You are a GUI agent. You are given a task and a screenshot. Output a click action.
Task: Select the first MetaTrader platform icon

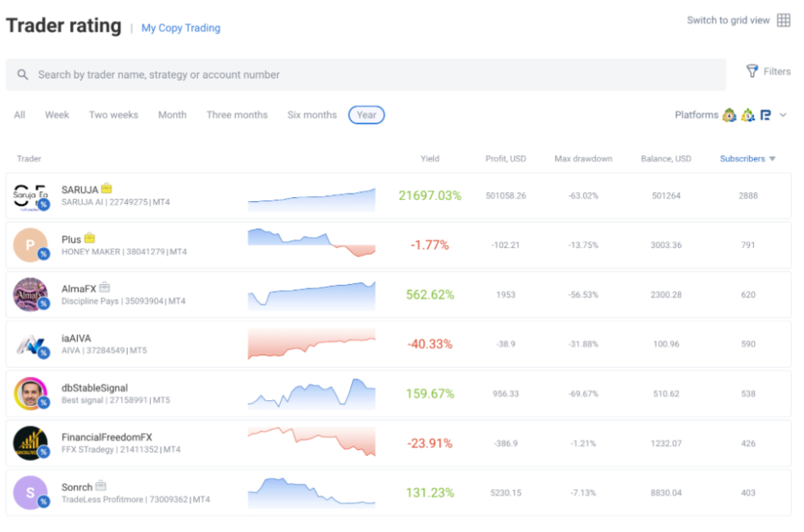[x=730, y=115]
